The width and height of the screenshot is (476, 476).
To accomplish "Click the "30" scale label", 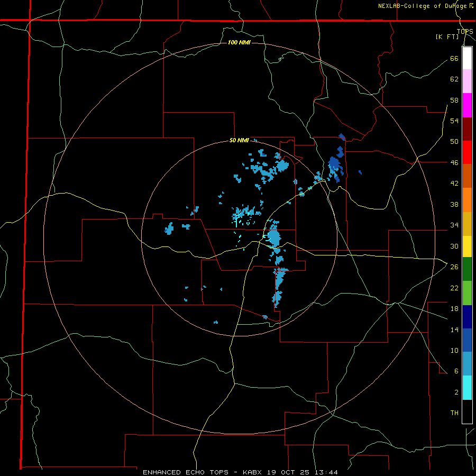I will pos(454,246).
